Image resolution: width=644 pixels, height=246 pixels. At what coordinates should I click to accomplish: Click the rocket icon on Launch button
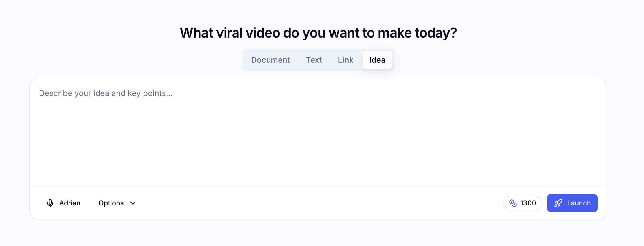558,203
